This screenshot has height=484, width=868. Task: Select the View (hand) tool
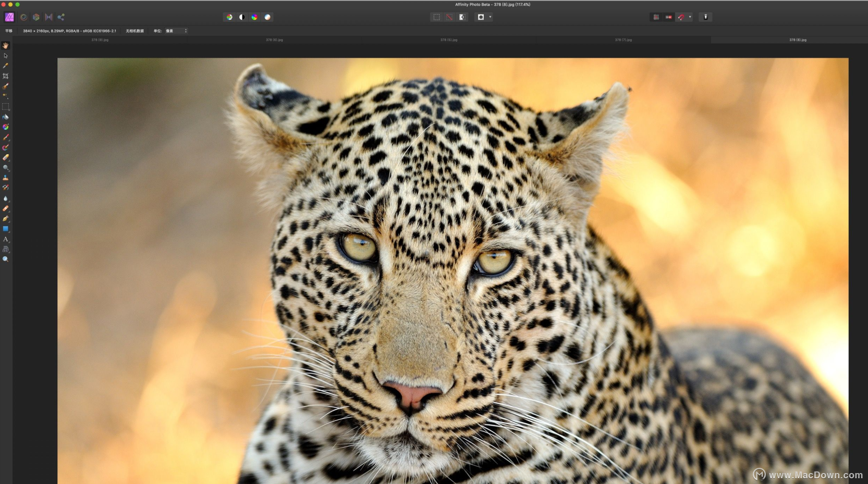[6, 46]
